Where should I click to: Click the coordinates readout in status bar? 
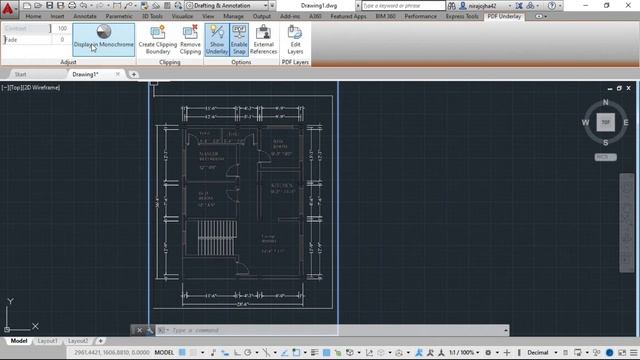click(111, 353)
